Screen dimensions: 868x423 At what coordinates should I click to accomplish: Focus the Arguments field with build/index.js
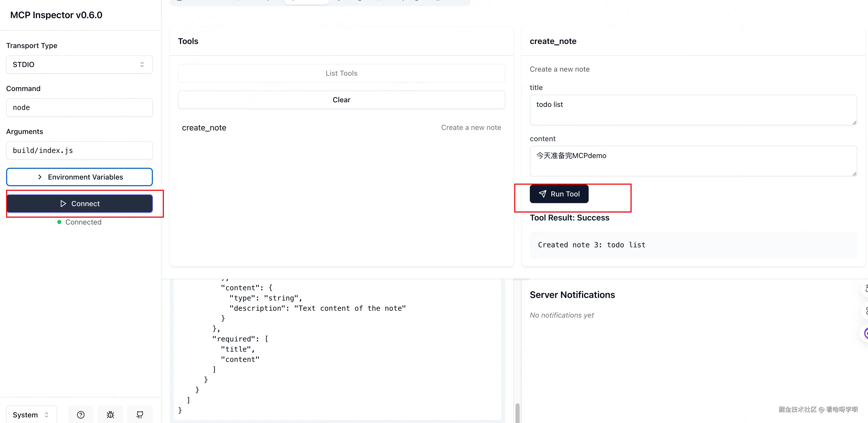[x=79, y=150]
